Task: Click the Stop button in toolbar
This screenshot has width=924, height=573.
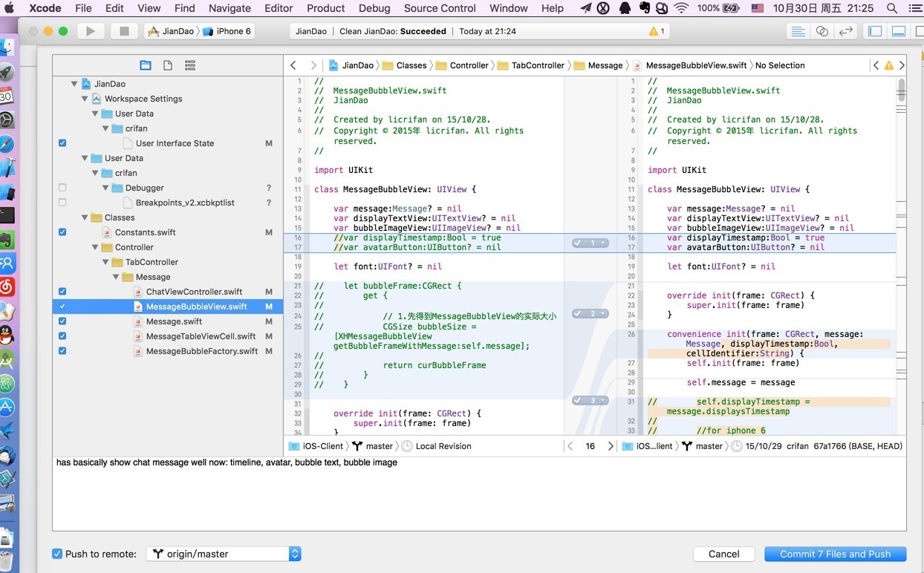Action: [x=124, y=31]
